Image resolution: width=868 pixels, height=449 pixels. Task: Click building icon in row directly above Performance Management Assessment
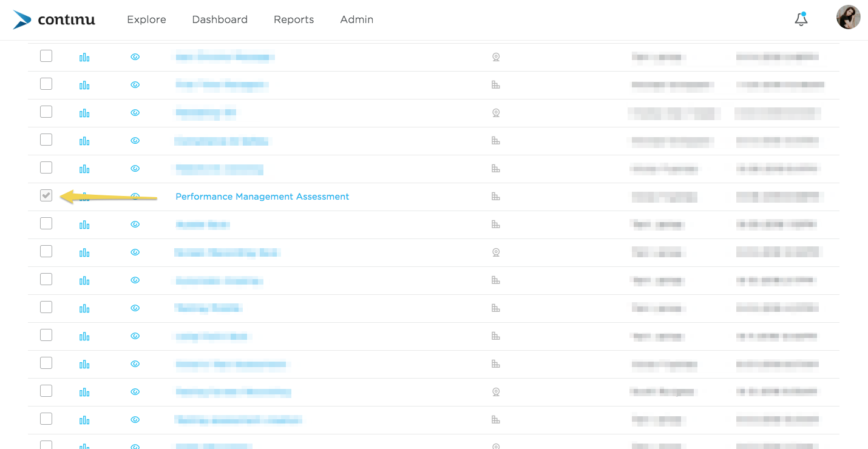click(496, 169)
